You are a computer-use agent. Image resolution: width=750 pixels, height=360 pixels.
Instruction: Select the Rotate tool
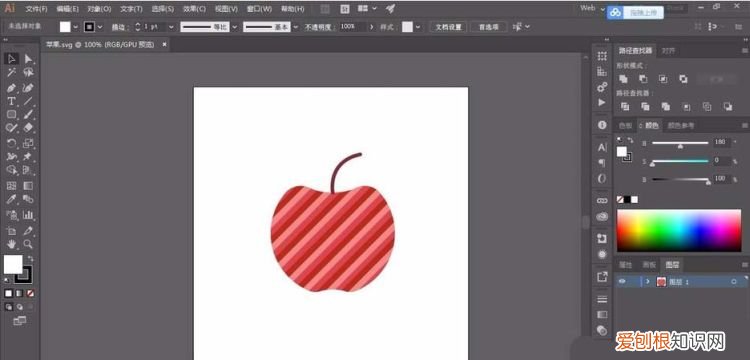11,143
